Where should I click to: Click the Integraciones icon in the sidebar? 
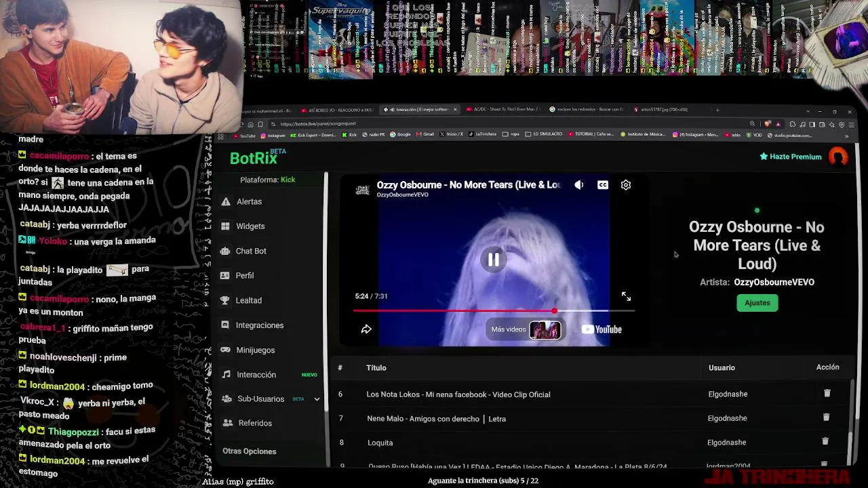[225, 325]
